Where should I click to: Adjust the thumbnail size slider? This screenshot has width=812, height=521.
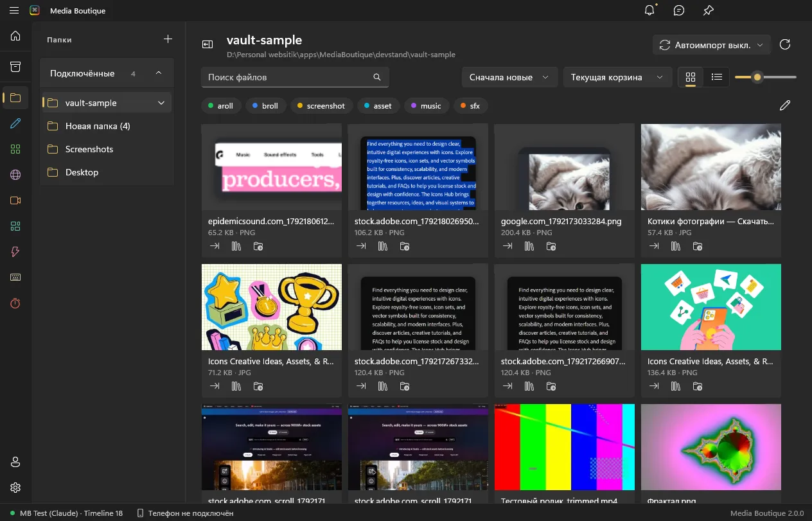coord(766,78)
